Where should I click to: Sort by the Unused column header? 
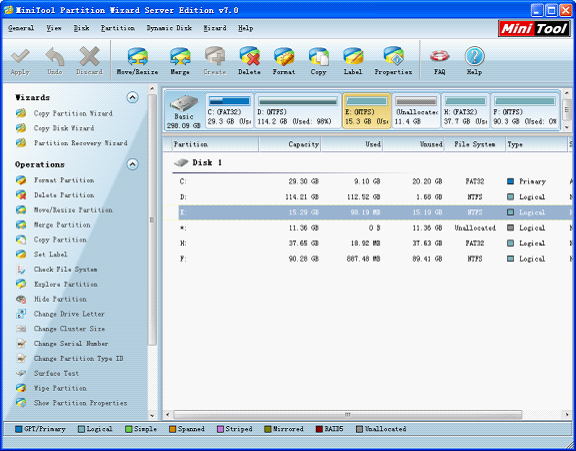[414, 144]
